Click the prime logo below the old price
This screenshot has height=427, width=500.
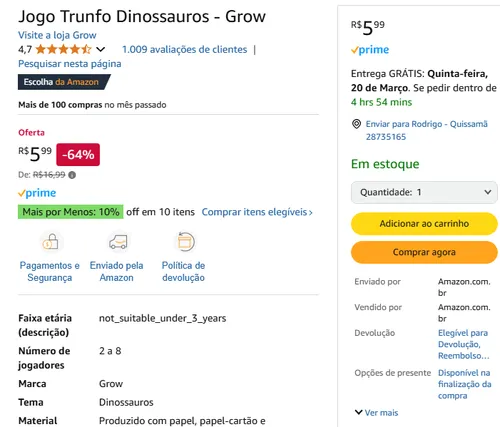click(x=37, y=193)
